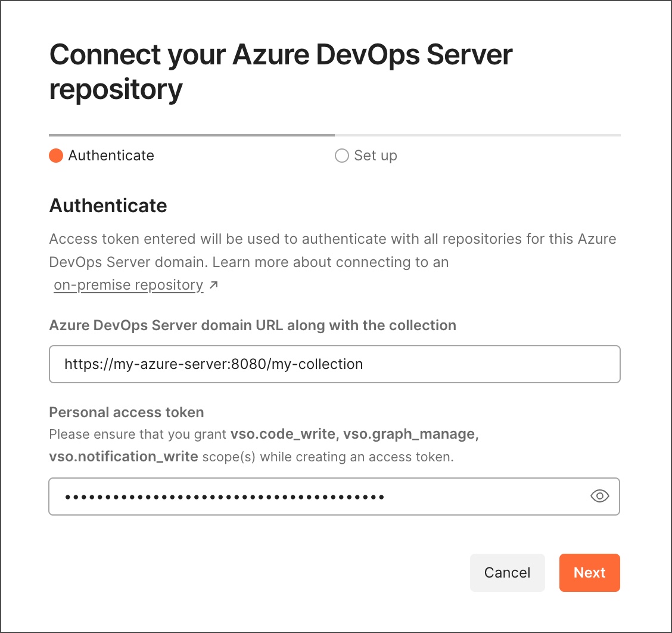Click the orange Authenticate step circle
This screenshot has height=633, width=672.
tap(56, 156)
